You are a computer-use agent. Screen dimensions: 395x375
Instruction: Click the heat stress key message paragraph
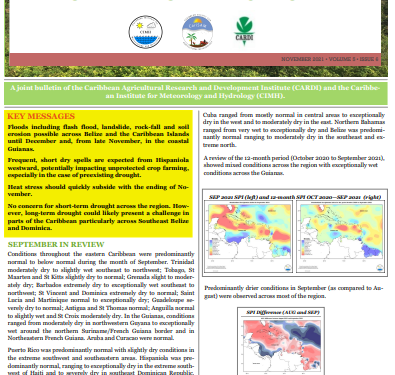(x=98, y=190)
